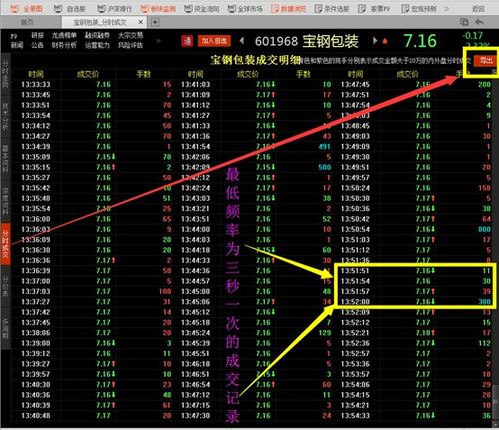
Task: Switch to the 多周期 side tab
Action: click(x=5, y=328)
